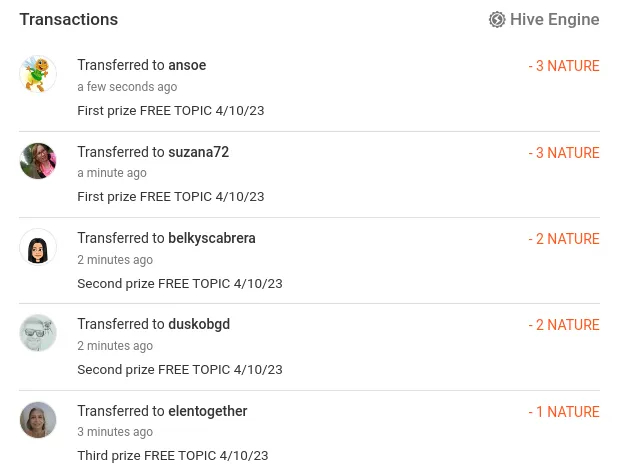This screenshot has height=473, width=617.
Task: Click the -1 NATURE amount for elentogether
Action: [564, 412]
